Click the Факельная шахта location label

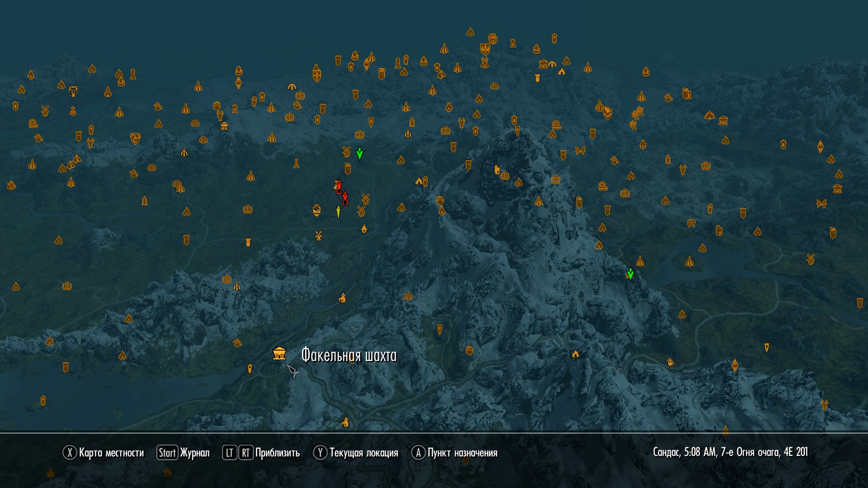click(x=349, y=356)
